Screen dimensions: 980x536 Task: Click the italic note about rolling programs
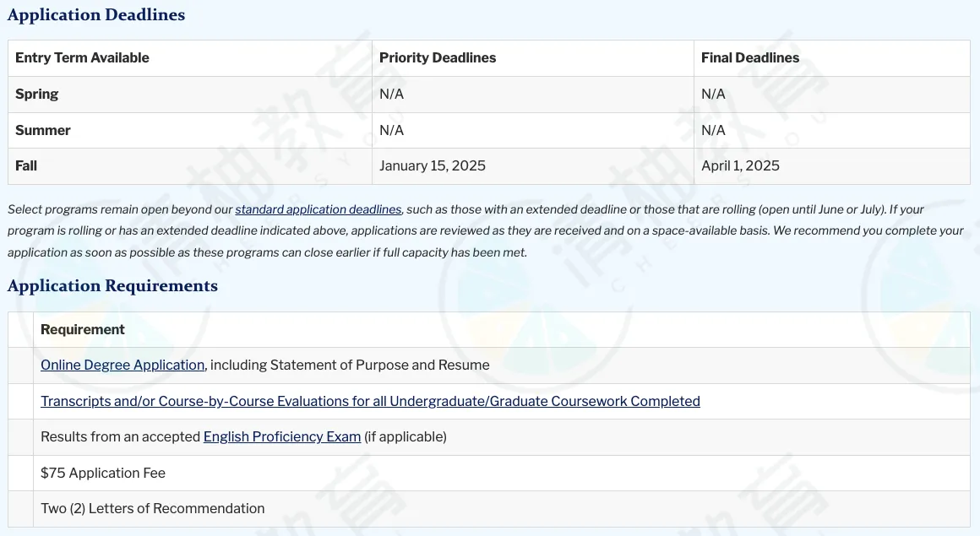point(486,230)
